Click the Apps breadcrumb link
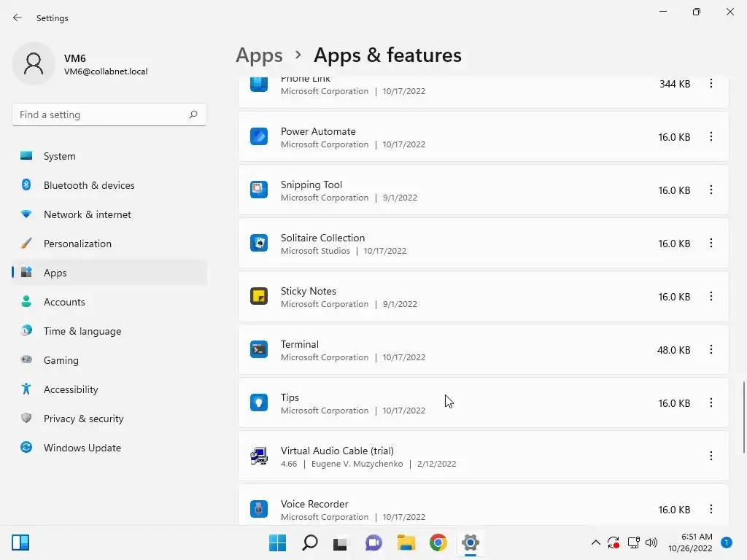The height and width of the screenshot is (560, 747). point(259,55)
